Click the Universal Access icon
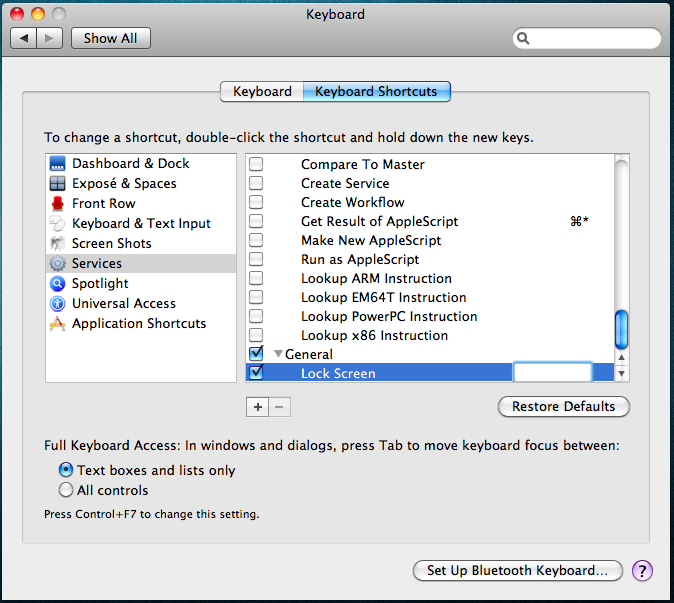This screenshot has width=674, height=603. [57, 303]
